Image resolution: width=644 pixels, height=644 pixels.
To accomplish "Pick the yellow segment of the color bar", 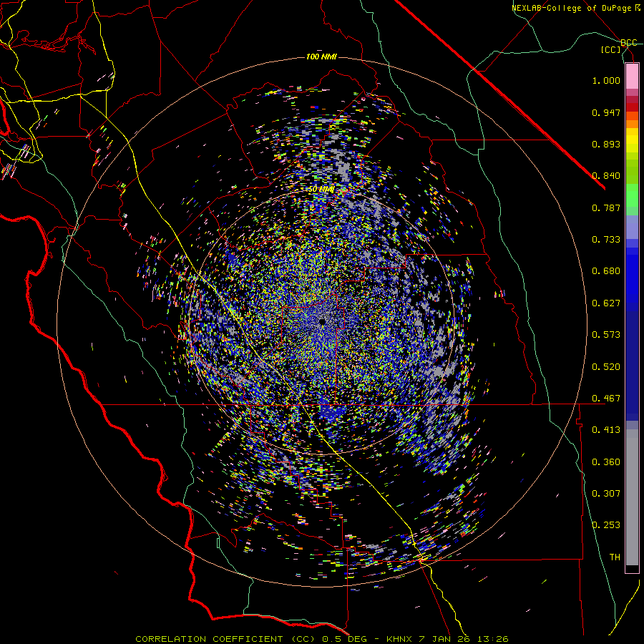I will pyautogui.click(x=632, y=140).
